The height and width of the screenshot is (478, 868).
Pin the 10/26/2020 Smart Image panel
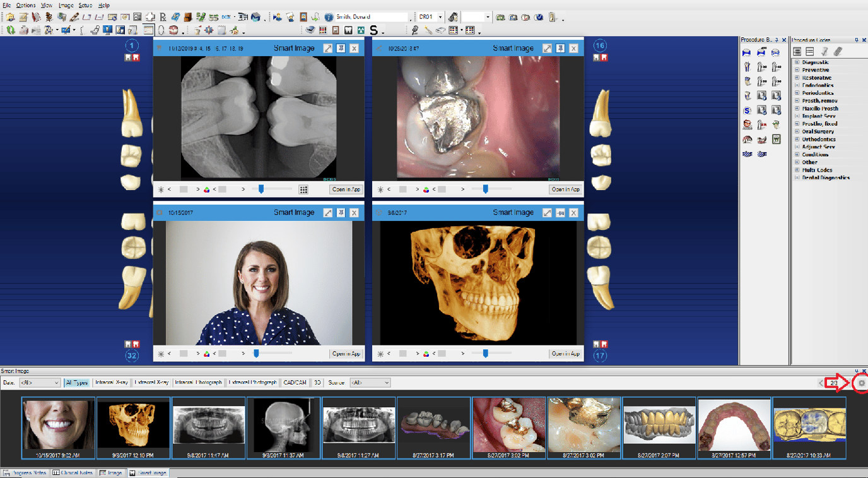[x=559, y=47]
